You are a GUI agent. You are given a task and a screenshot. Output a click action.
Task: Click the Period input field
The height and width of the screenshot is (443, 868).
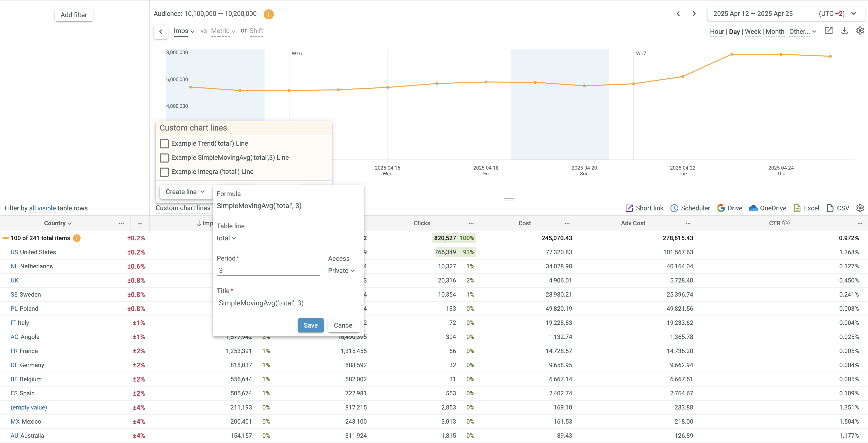click(x=268, y=270)
